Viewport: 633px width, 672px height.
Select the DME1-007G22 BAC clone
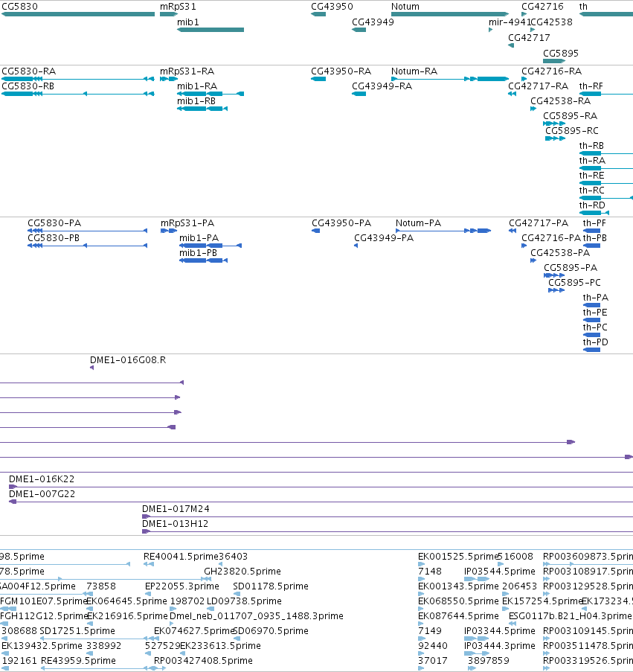pos(321,502)
